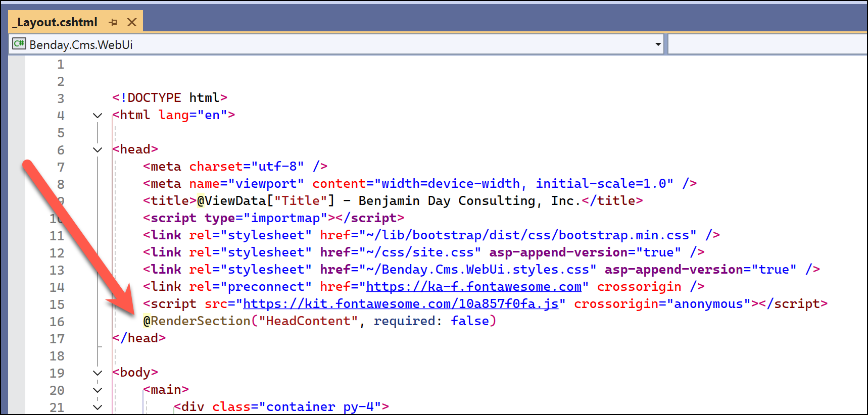Click the C# project icon beside Benday.Cms.WebUi

(19, 44)
